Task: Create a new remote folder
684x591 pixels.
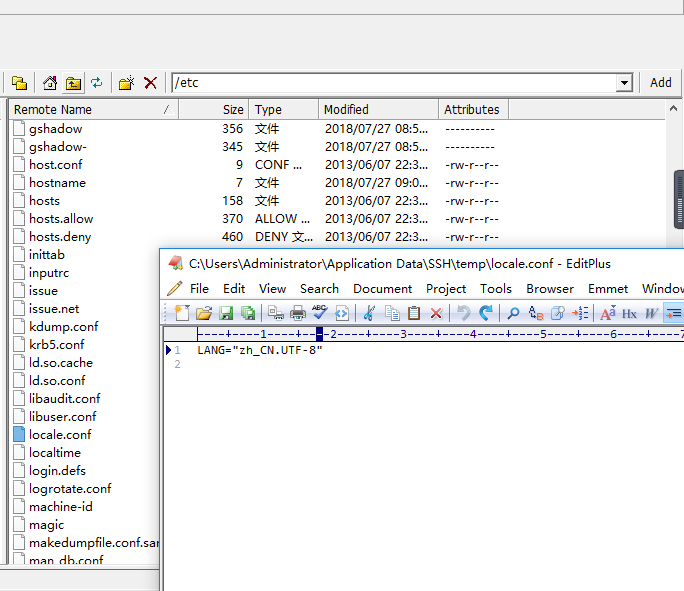Action: coord(127,82)
